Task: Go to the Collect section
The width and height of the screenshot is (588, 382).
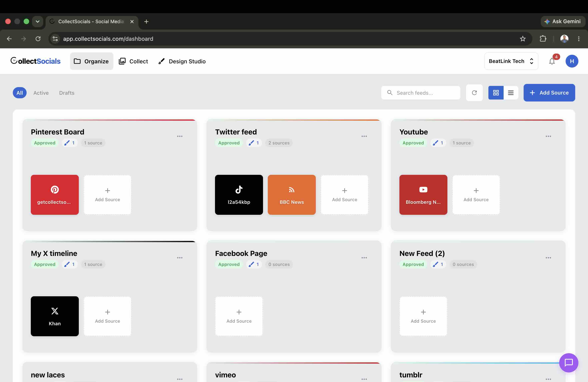Action: click(x=133, y=61)
